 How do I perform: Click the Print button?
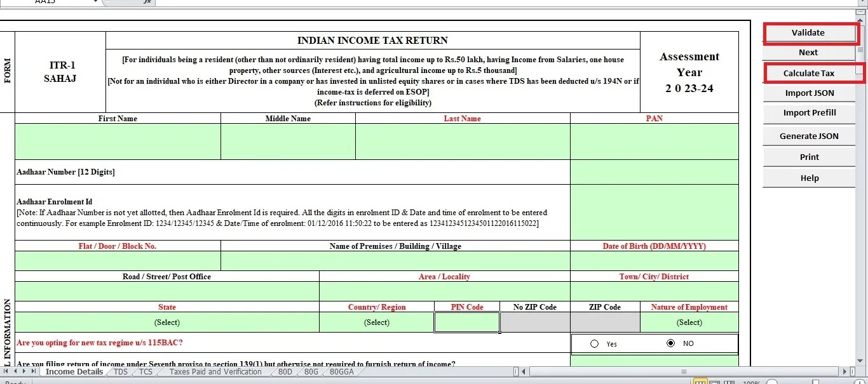[x=810, y=157]
